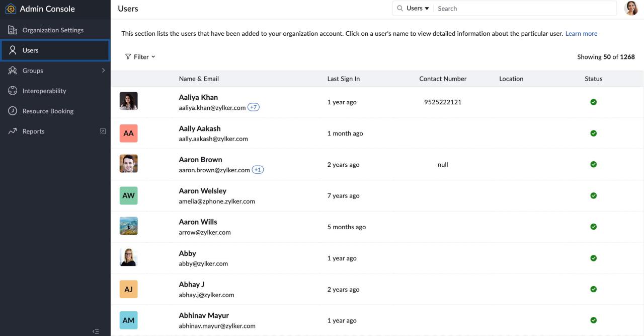Click the Learn more link

point(581,33)
